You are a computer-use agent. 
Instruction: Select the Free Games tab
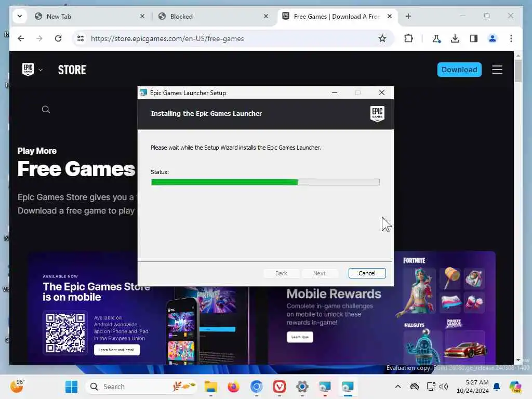point(336,16)
